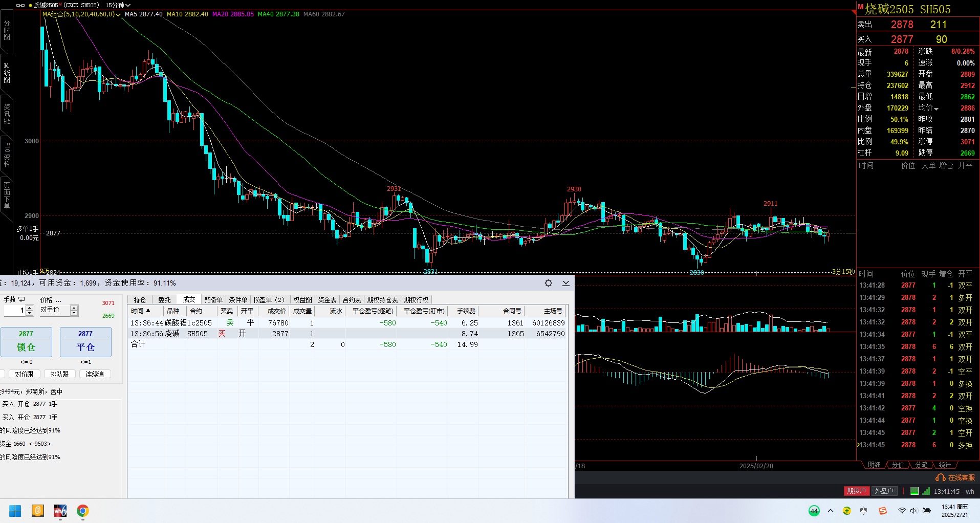
Task: Click the 在线客服 headset icon
Action: tap(940, 477)
